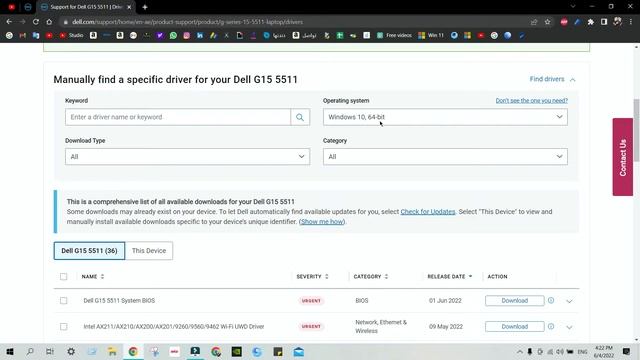The image size is (640, 360).
Task: Click Don't see the one you need link
Action: (531, 100)
